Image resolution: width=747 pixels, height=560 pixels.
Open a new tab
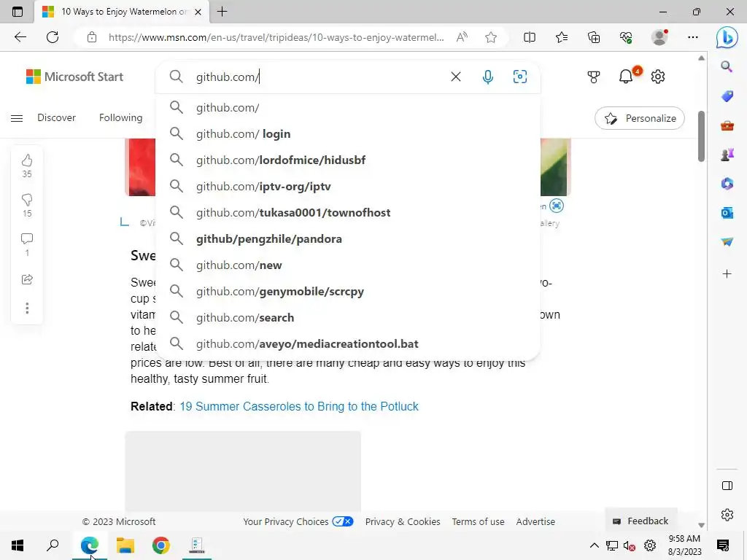[222, 12]
